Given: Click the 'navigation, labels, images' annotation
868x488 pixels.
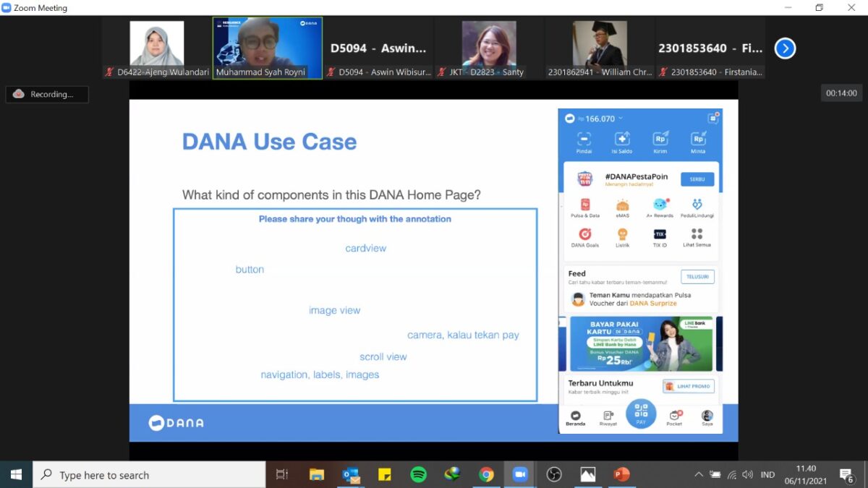Looking at the screenshot, I should (320, 374).
